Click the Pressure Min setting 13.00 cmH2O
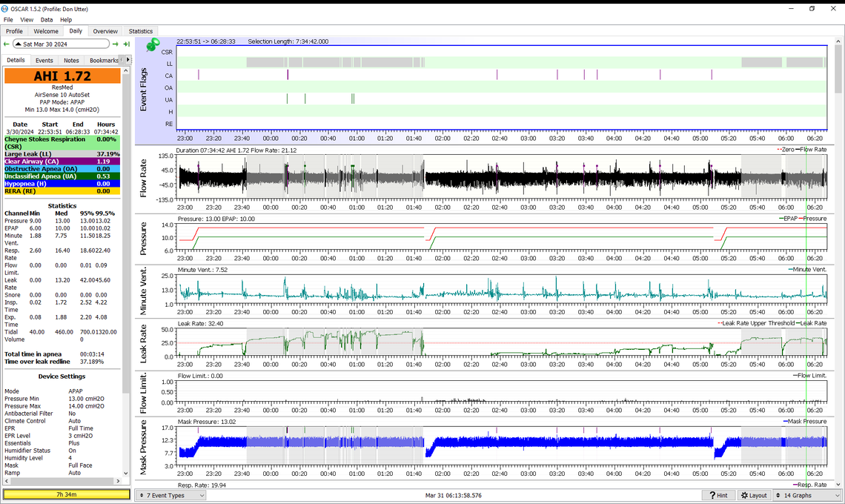This screenshot has width=845, height=504. click(62, 399)
